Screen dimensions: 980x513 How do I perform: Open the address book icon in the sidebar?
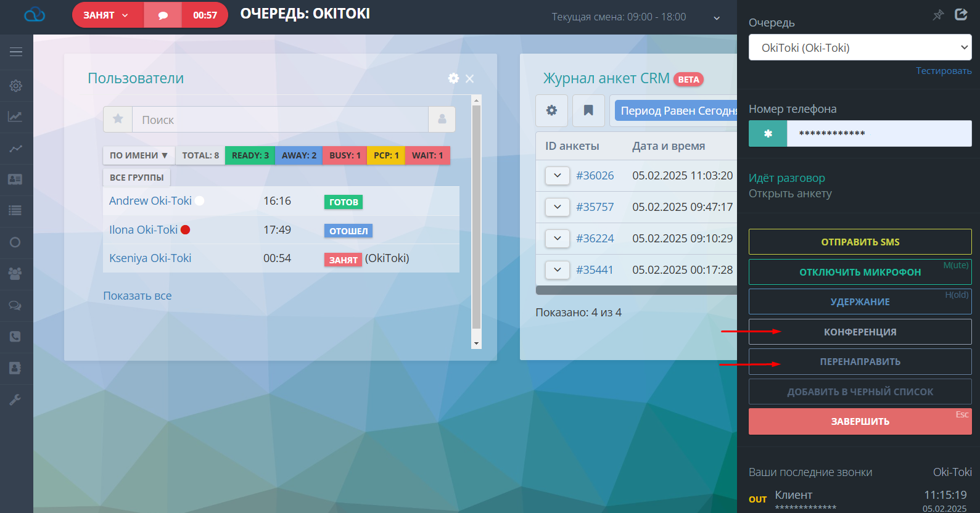pos(15,368)
